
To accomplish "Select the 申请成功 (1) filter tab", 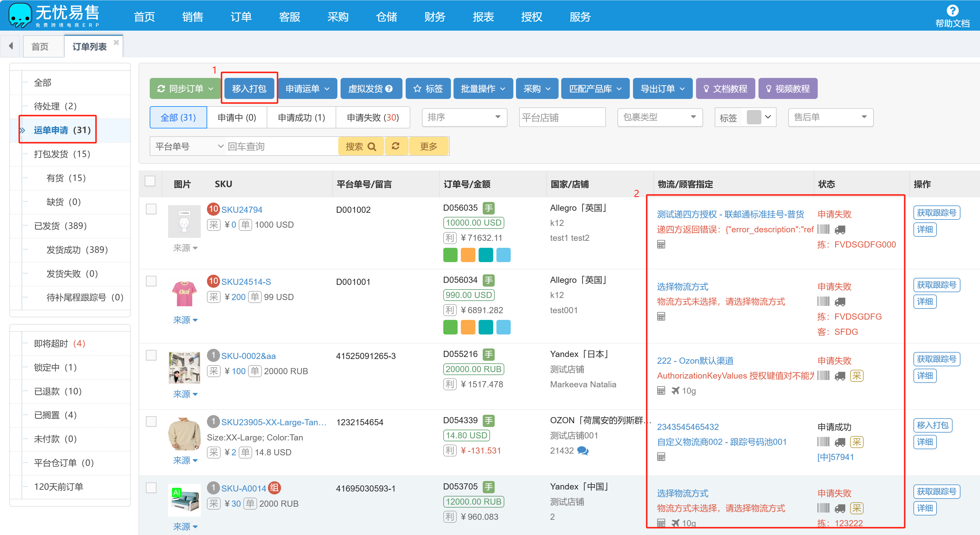I will (301, 118).
